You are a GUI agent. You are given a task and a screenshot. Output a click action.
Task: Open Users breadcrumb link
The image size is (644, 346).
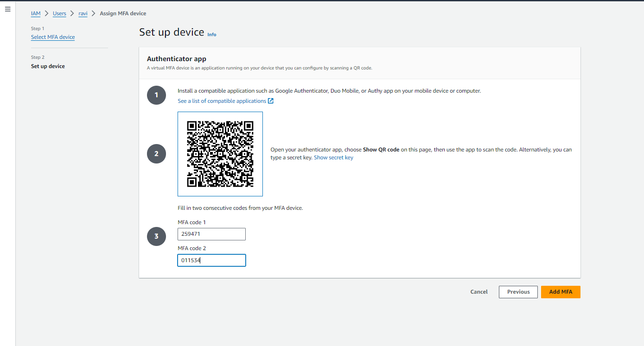tap(59, 13)
